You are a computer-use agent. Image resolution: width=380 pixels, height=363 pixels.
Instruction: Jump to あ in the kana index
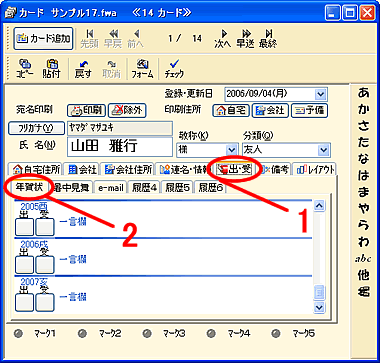click(363, 93)
